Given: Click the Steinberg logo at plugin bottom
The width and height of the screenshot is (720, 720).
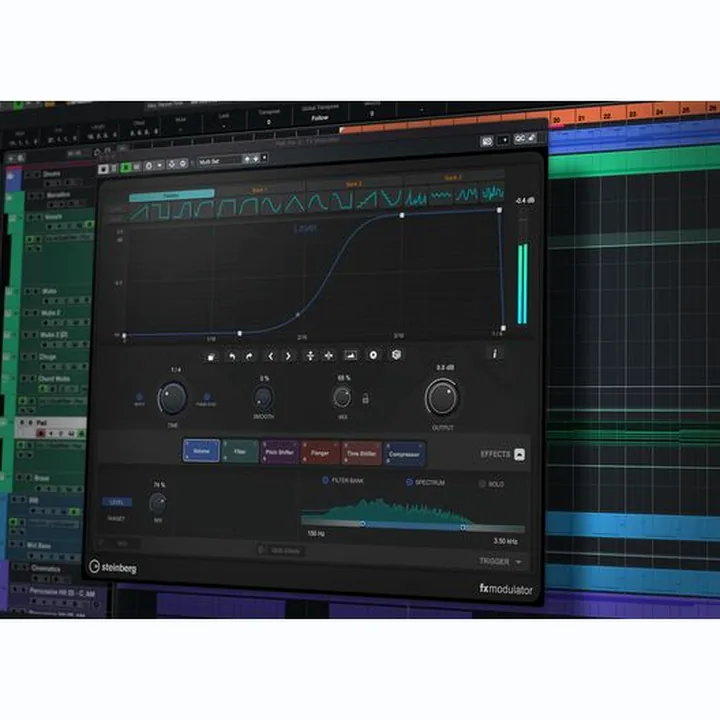Looking at the screenshot, I should coord(113,567).
